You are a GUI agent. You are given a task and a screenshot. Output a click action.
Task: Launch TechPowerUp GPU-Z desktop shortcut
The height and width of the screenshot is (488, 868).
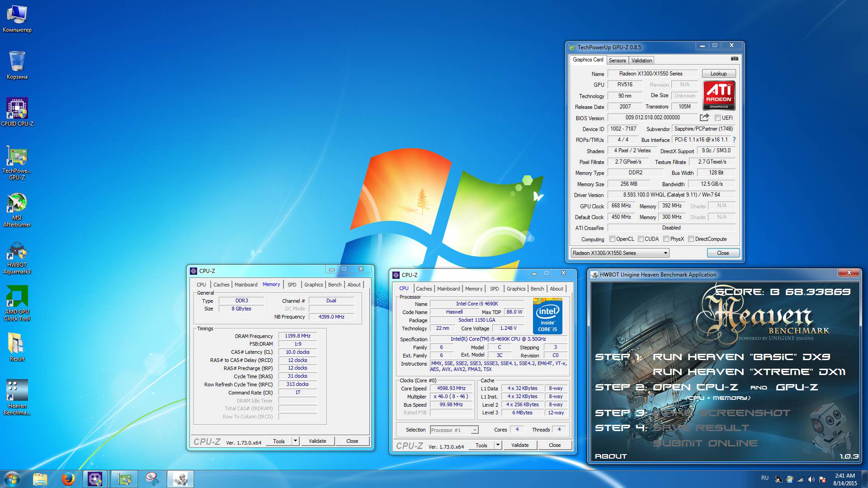click(17, 163)
